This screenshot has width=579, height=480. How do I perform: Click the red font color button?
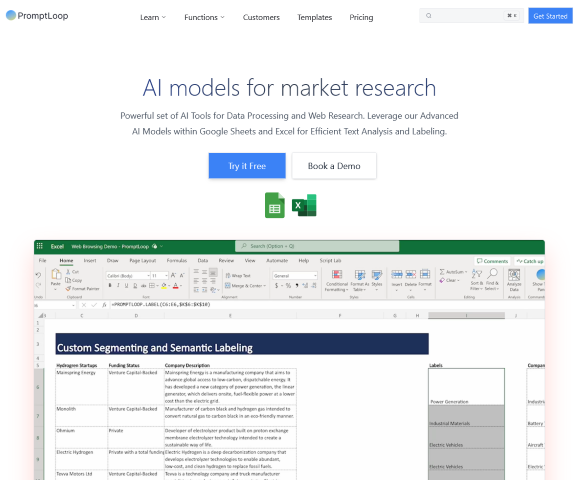coord(176,285)
